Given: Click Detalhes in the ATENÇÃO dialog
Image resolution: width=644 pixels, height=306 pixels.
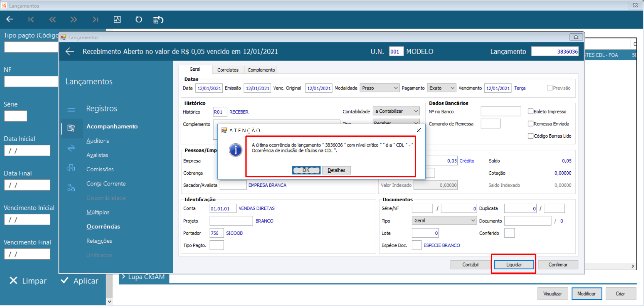Looking at the screenshot, I should (x=336, y=170).
